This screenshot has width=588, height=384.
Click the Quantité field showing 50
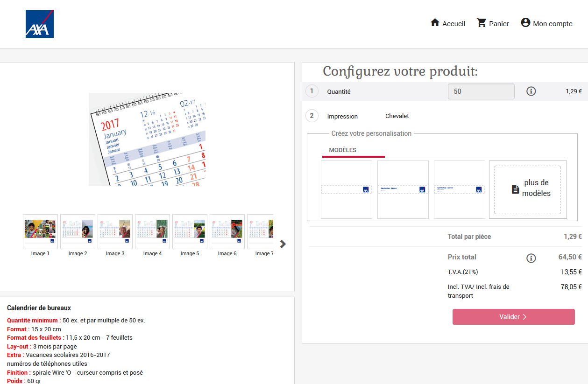(481, 91)
